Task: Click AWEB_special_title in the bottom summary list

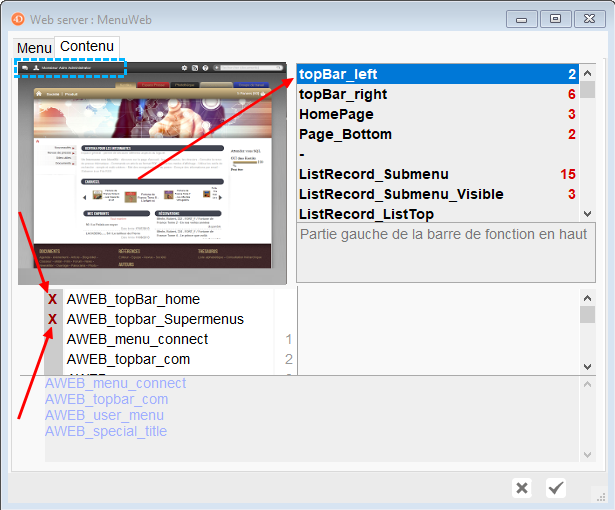Action: tap(106, 432)
